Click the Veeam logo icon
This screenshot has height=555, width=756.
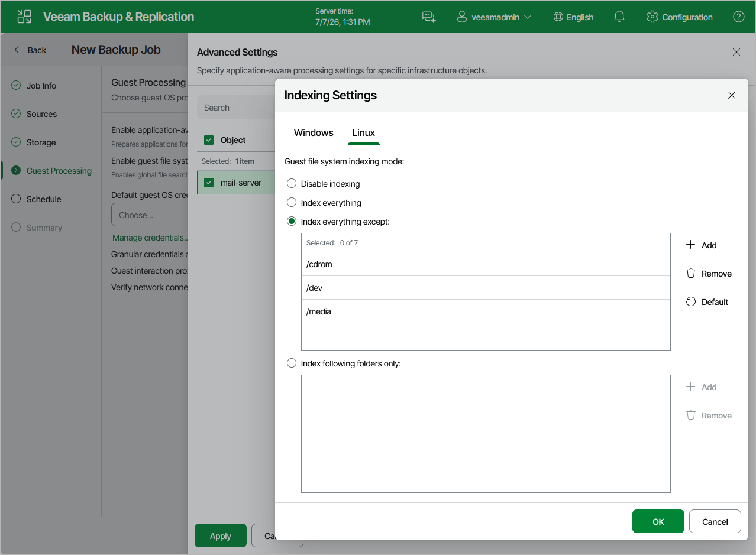(x=24, y=17)
